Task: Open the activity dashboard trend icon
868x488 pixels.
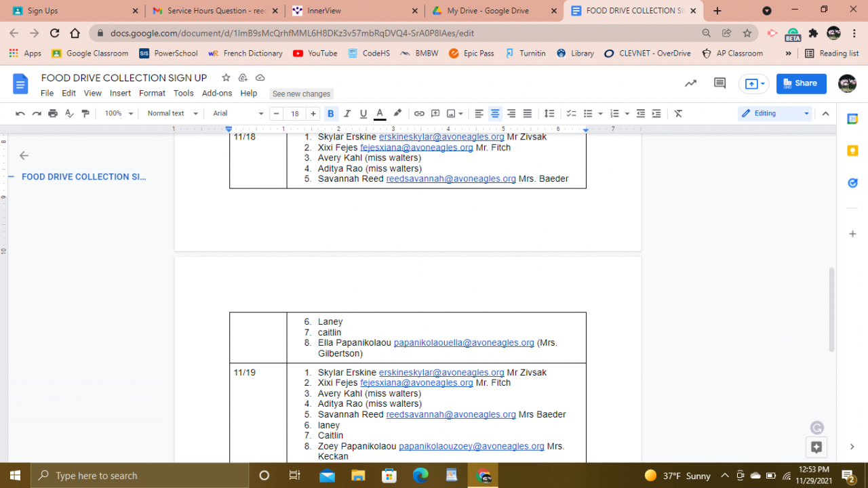Action: click(690, 83)
